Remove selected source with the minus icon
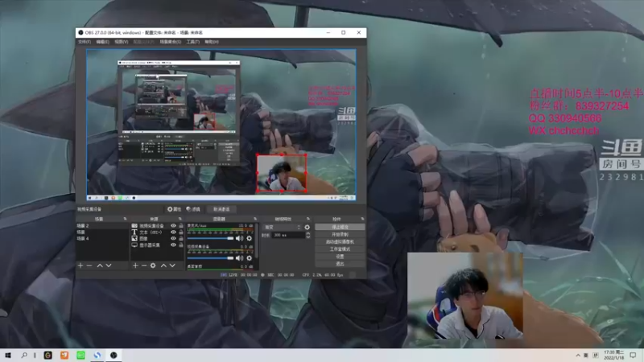644x362 pixels. [x=144, y=265]
